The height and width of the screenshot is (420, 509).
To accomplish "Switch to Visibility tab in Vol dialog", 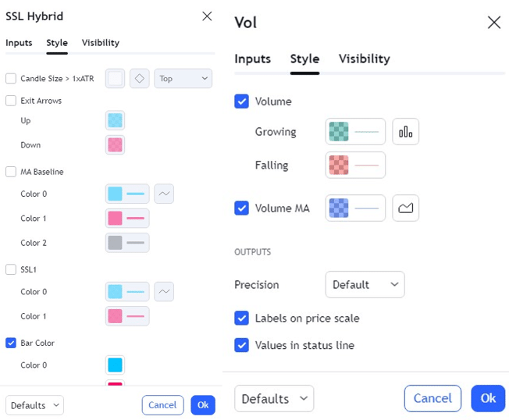I will click(365, 59).
